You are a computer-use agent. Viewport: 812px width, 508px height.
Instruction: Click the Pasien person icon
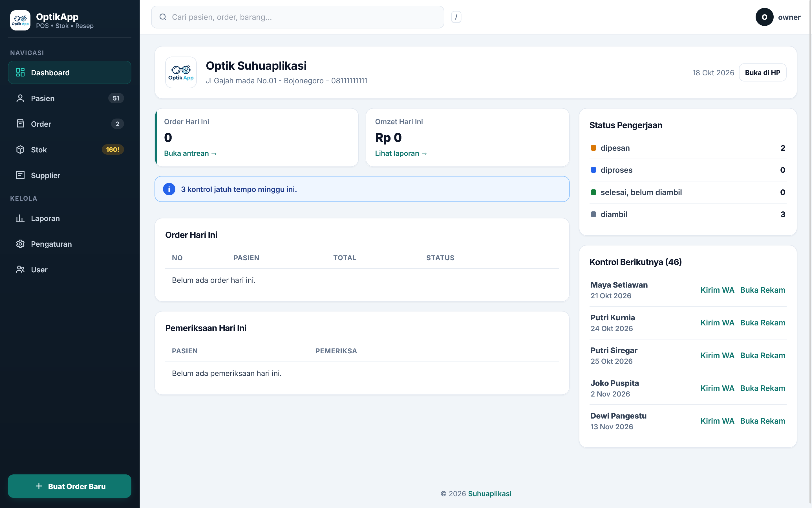point(20,98)
